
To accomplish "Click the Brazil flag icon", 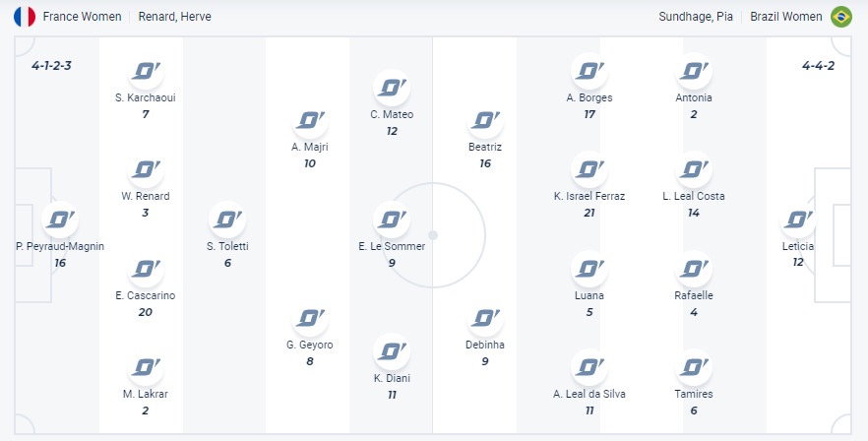I will pyautogui.click(x=840, y=17).
